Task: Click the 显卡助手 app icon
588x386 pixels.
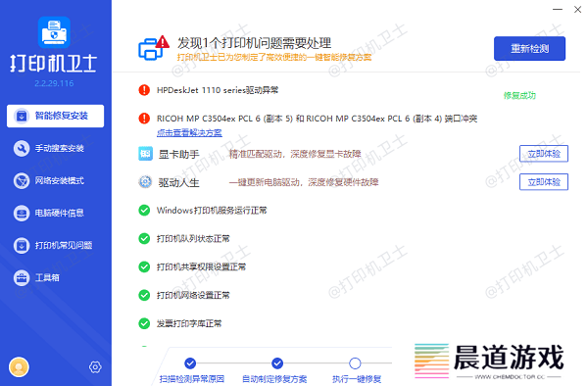Action: coord(145,154)
